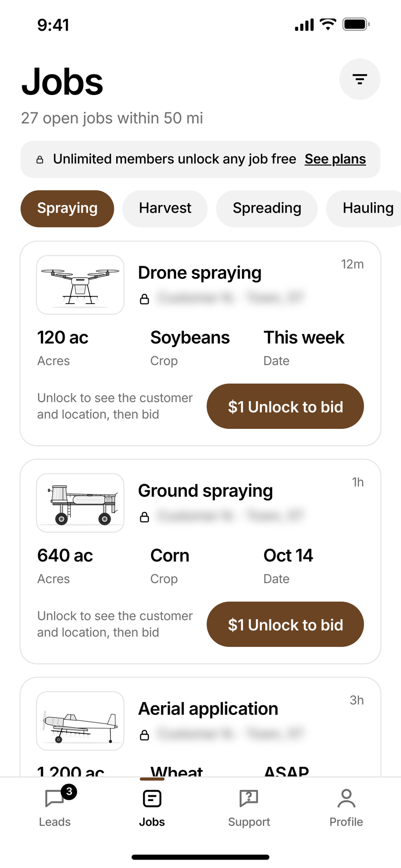The height and width of the screenshot is (868, 401).
Task: Open the See plans link
Action: (335, 159)
